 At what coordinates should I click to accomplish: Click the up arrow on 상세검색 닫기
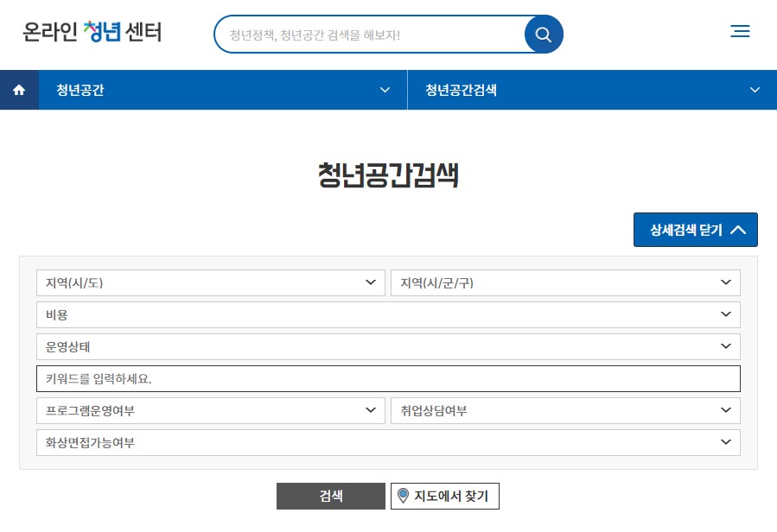click(739, 230)
